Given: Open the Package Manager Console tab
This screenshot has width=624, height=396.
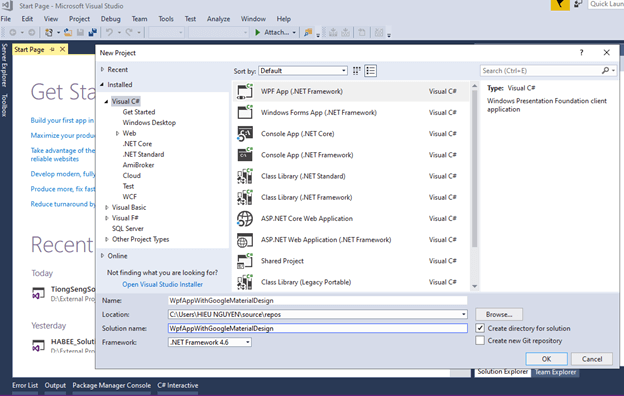Looking at the screenshot, I should 111,385.
